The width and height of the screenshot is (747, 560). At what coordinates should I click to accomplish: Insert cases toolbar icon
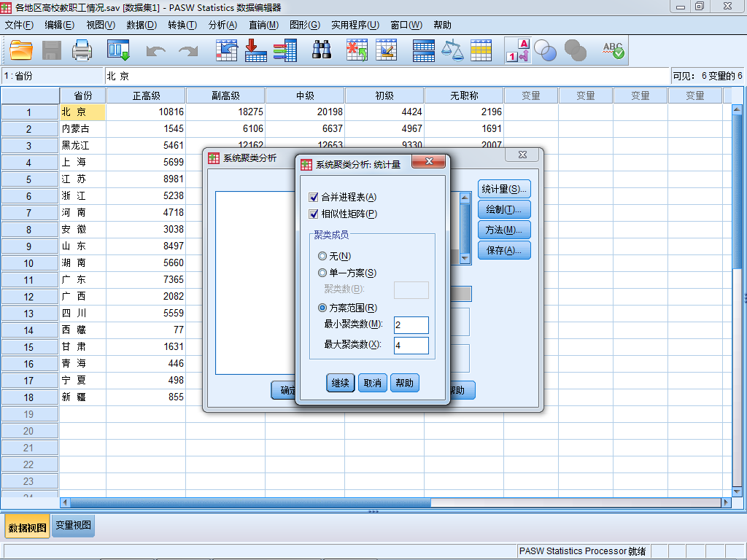click(357, 50)
